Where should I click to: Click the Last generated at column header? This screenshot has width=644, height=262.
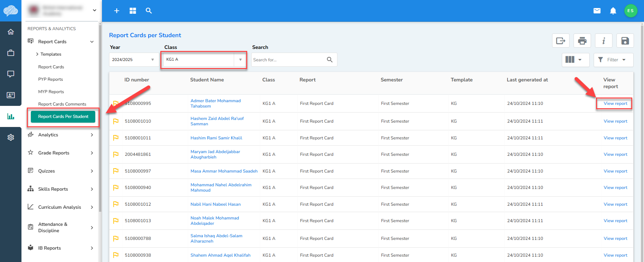[527, 80]
